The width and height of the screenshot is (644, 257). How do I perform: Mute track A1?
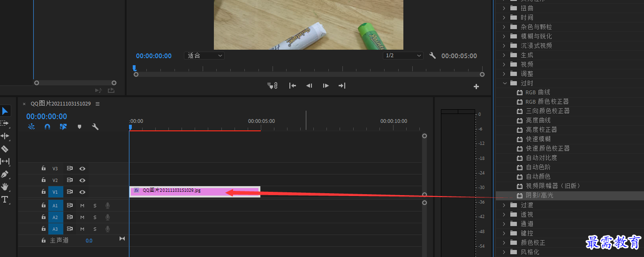point(82,205)
